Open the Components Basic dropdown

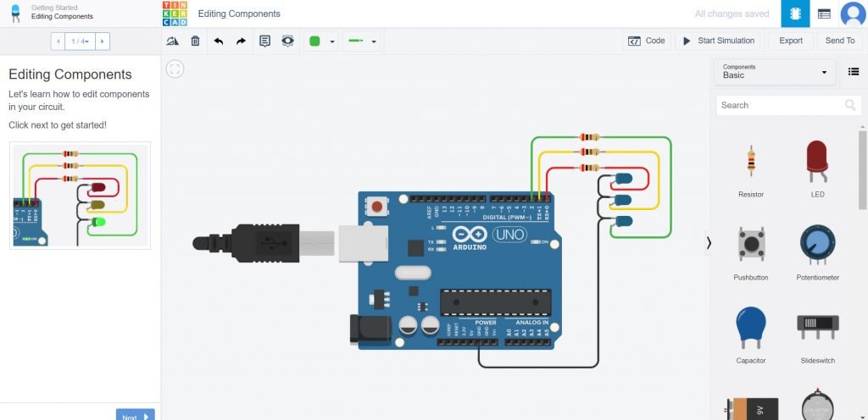(x=775, y=72)
